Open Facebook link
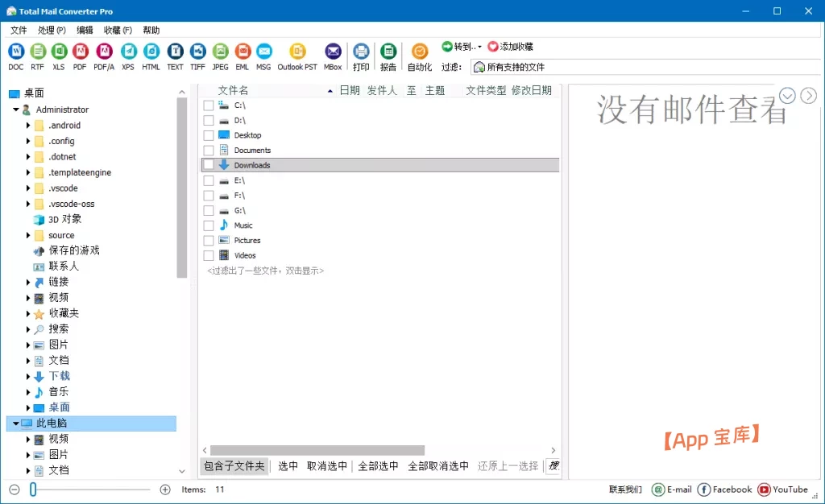 tap(725, 490)
